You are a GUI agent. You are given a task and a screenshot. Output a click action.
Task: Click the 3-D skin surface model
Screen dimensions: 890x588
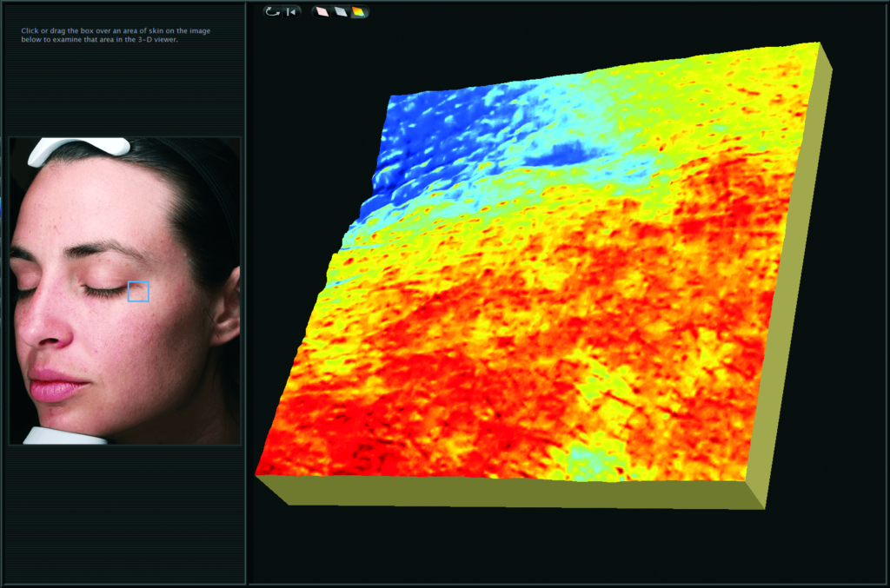pyautogui.click(x=544, y=275)
